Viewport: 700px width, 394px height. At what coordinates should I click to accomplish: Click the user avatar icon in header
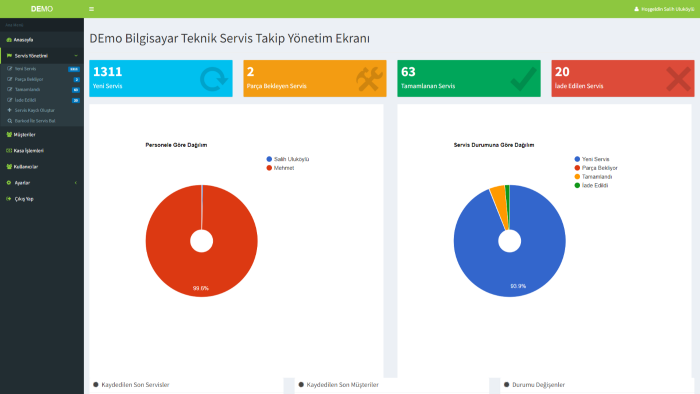pyautogui.click(x=636, y=9)
